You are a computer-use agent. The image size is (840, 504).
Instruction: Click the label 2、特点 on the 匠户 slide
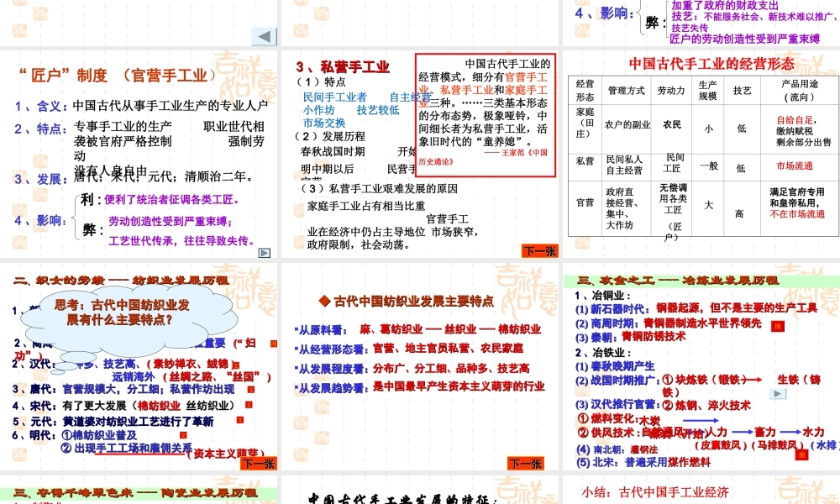40,129
